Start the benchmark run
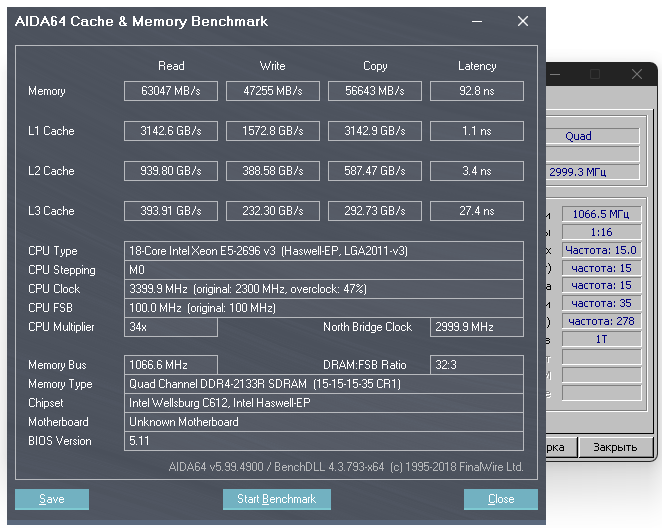This screenshot has height=528, width=662. point(277,499)
